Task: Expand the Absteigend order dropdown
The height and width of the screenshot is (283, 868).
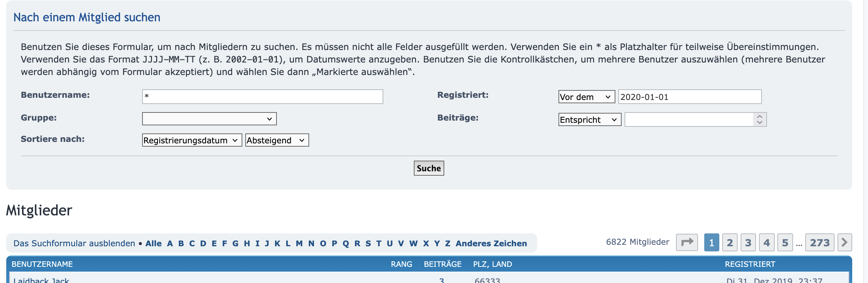Action: coord(277,140)
